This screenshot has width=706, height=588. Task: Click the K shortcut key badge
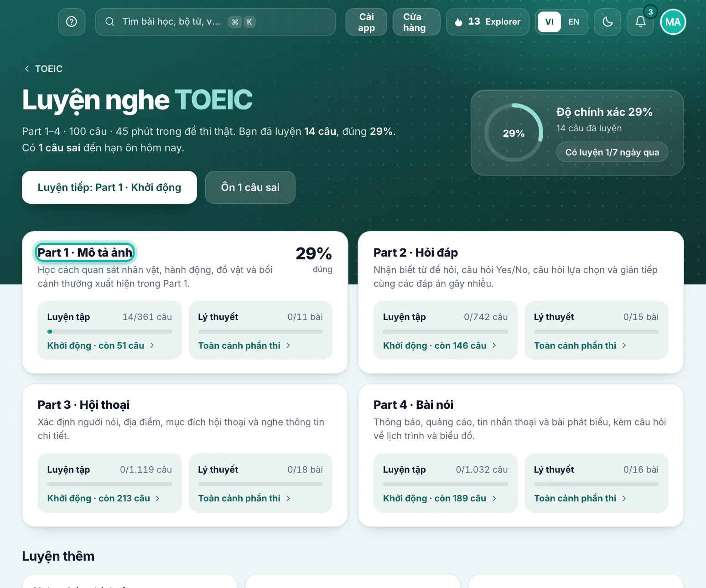point(249,22)
